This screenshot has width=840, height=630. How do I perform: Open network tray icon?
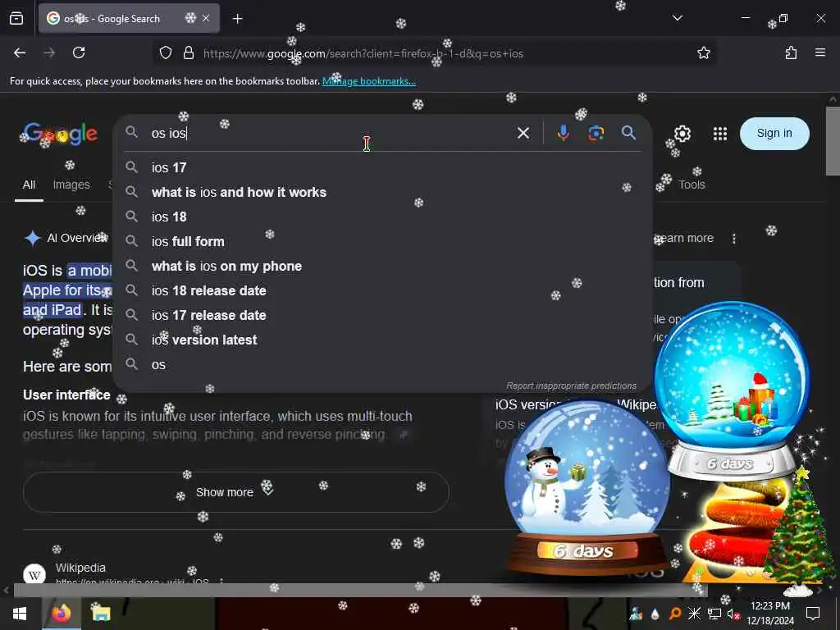point(714,614)
